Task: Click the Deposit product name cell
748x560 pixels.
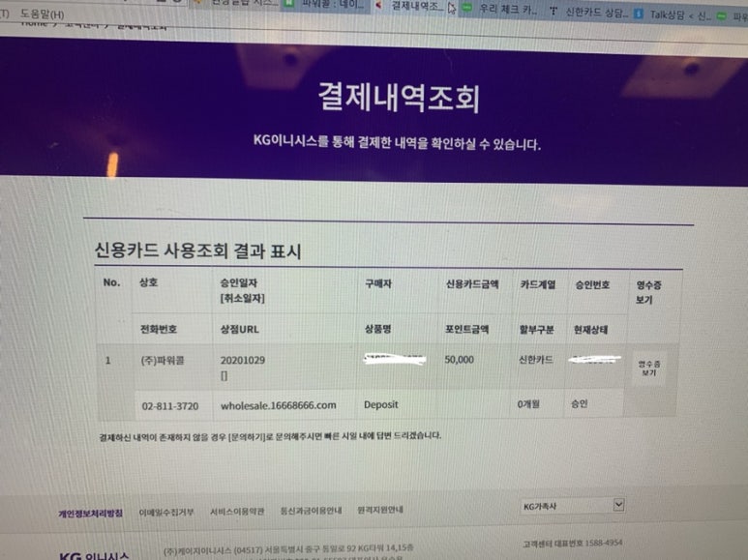Action: 380,404
